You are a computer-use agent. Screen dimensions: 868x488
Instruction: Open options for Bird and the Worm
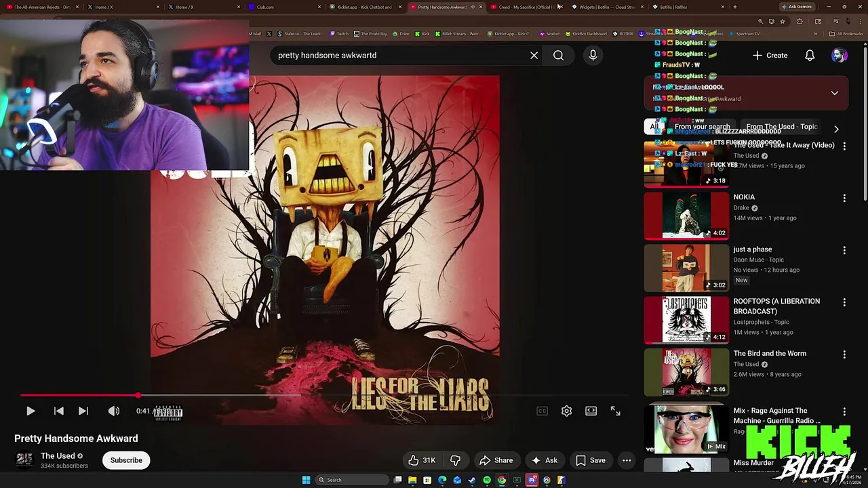point(844,354)
